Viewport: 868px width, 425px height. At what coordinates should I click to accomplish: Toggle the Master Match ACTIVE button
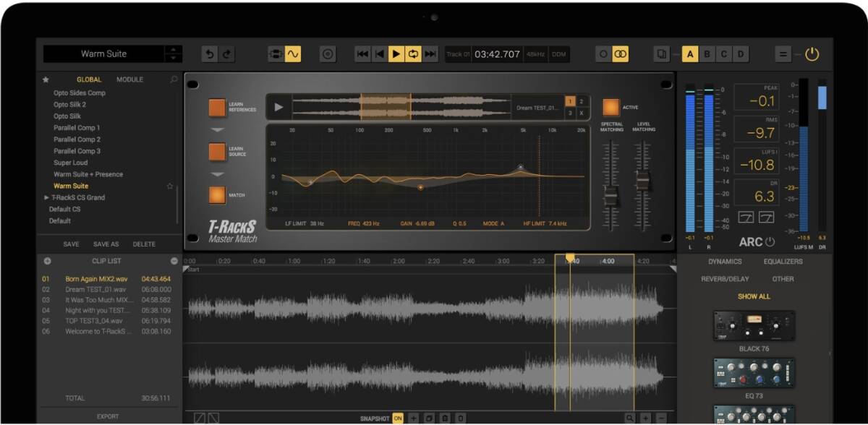coord(611,108)
